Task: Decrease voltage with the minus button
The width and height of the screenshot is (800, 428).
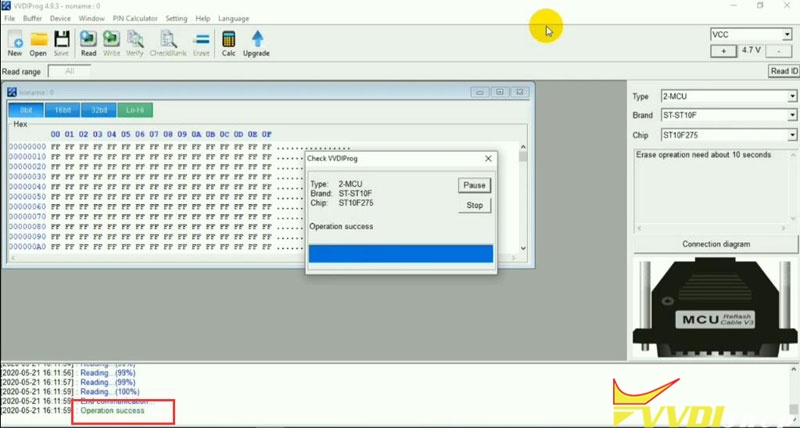Action: coord(779,51)
